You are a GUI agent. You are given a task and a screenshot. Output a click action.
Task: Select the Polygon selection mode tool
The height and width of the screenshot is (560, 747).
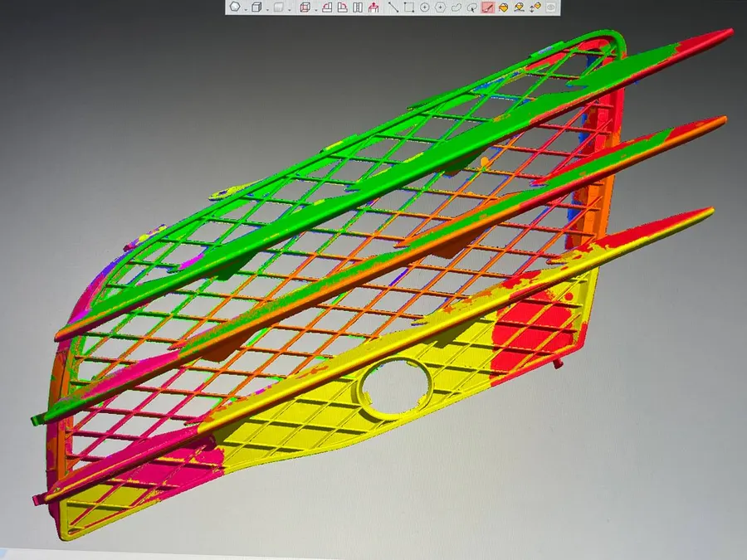pyautogui.click(x=440, y=7)
